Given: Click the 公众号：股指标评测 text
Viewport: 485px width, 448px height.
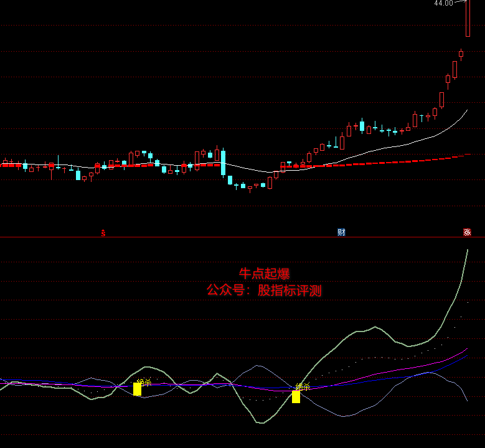Looking at the screenshot, I should pos(264,290).
